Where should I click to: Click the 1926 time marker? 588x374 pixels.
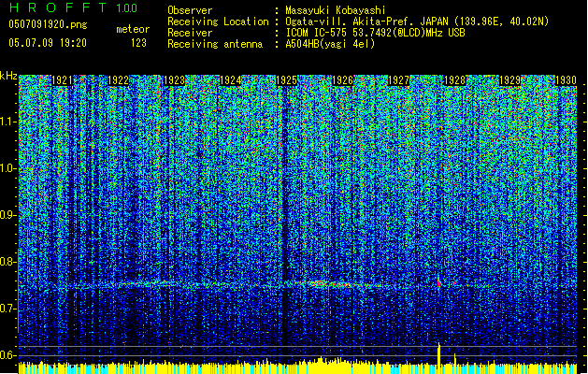[342, 80]
